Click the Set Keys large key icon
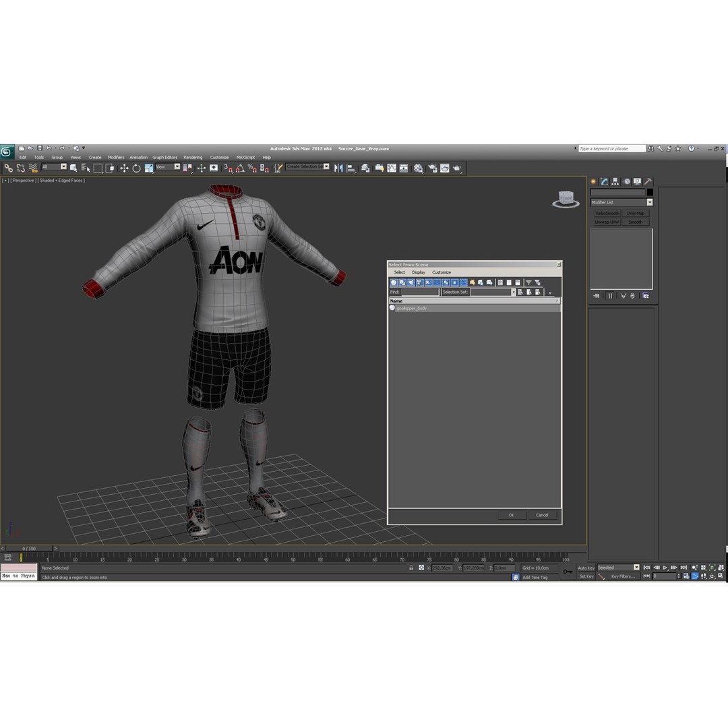This screenshot has height=728, width=728. [x=568, y=572]
